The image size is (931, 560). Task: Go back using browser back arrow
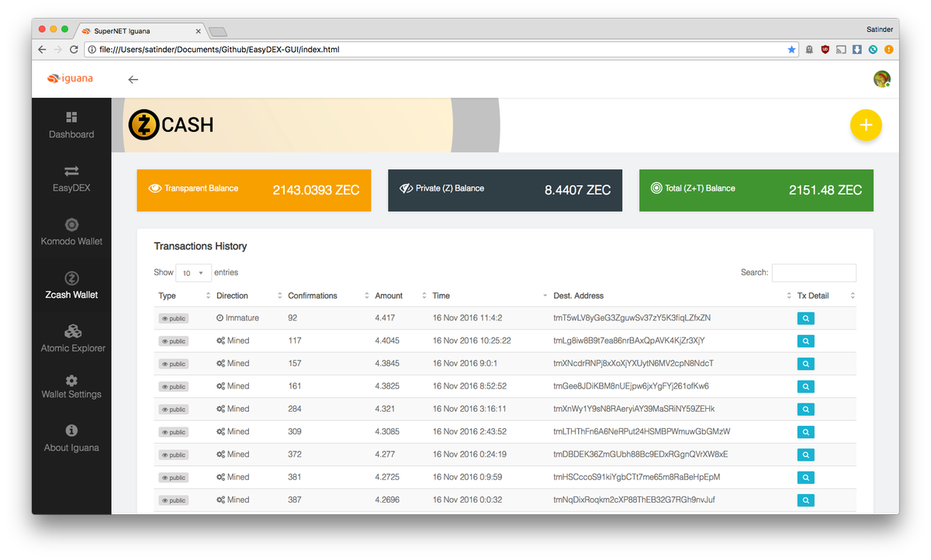coord(42,49)
